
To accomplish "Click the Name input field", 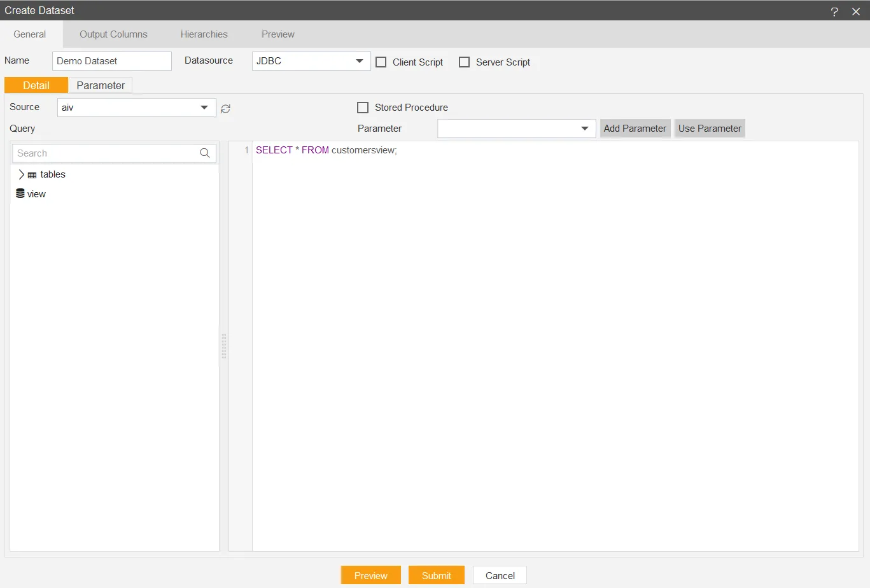I will 112,61.
